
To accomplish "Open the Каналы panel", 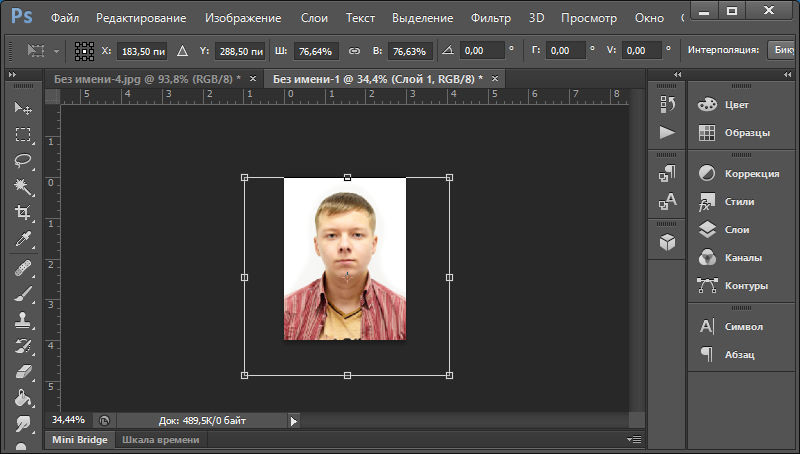I will click(x=742, y=257).
